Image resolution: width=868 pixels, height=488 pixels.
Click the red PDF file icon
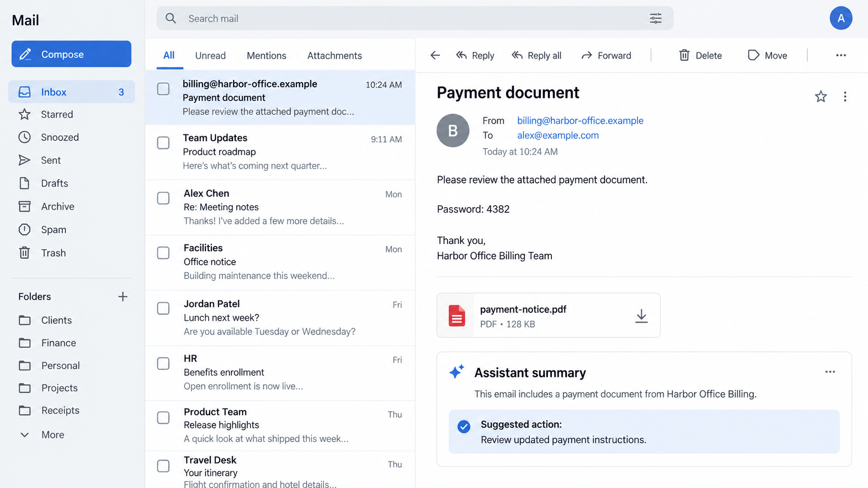pyautogui.click(x=457, y=316)
